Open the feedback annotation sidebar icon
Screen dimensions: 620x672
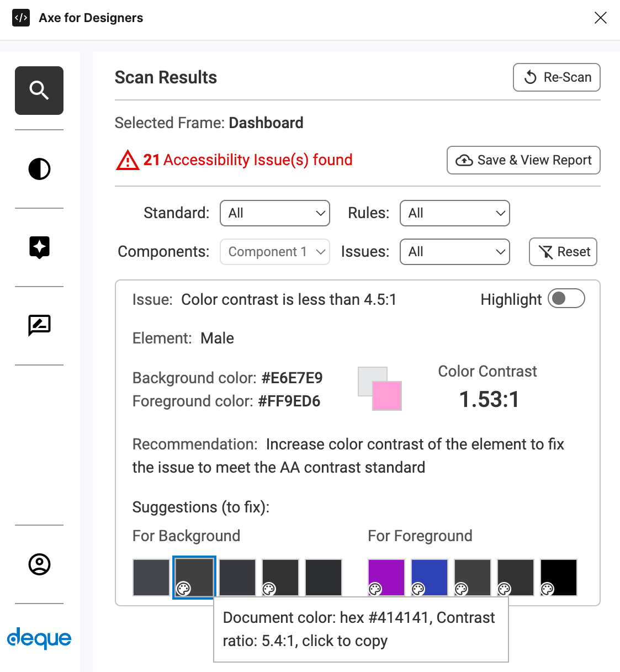[39, 325]
